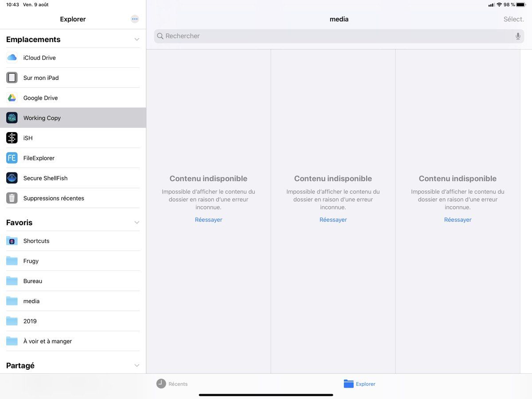Switch to the Explorer tab
The height and width of the screenshot is (399, 532).
click(x=360, y=384)
